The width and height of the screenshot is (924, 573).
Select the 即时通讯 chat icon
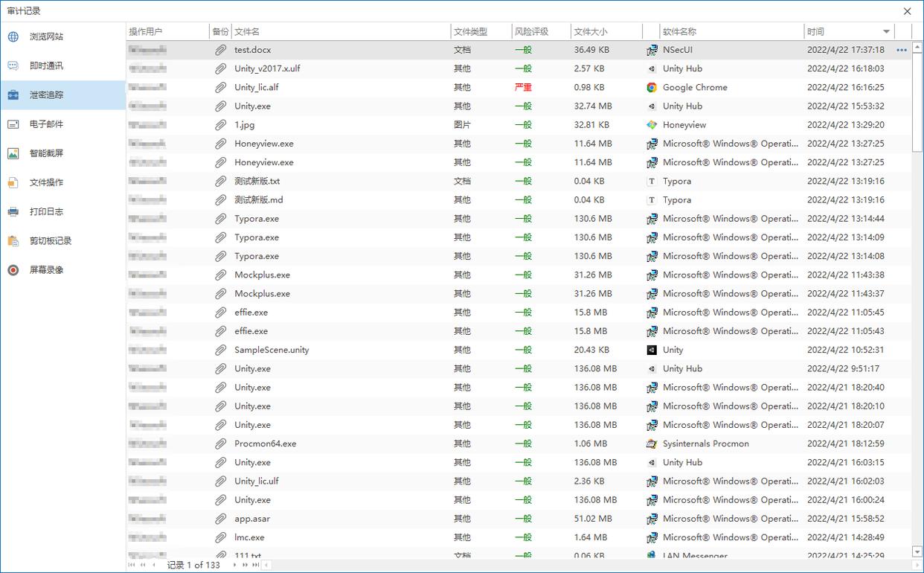pyautogui.click(x=13, y=65)
